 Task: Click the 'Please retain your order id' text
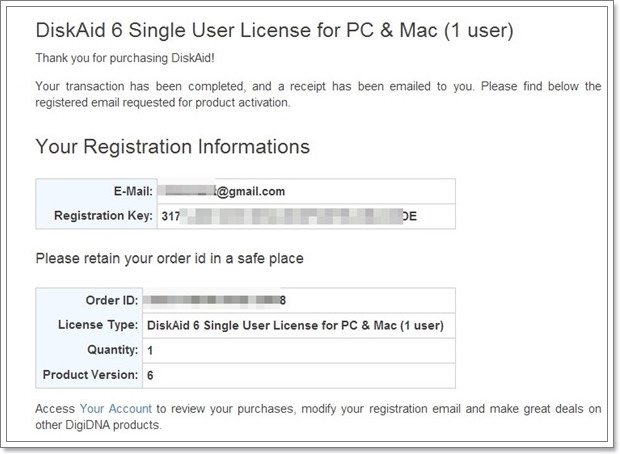click(x=169, y=258)
